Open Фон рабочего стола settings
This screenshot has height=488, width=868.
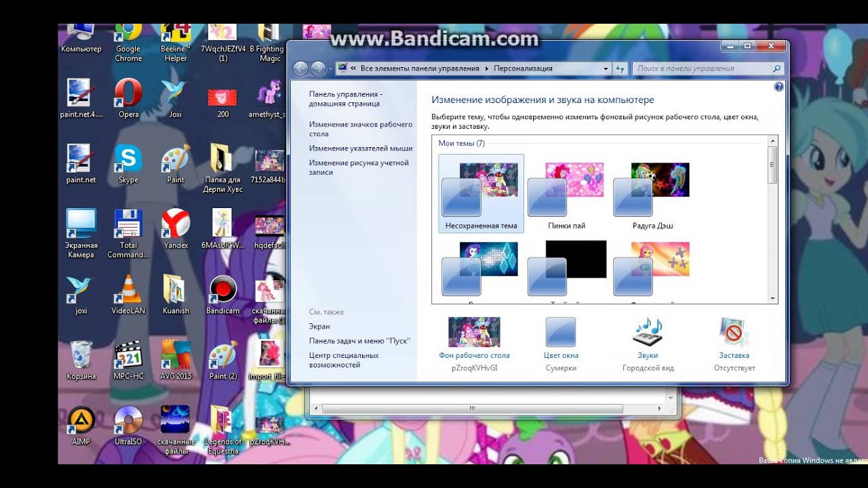click(x=474, y=344)
